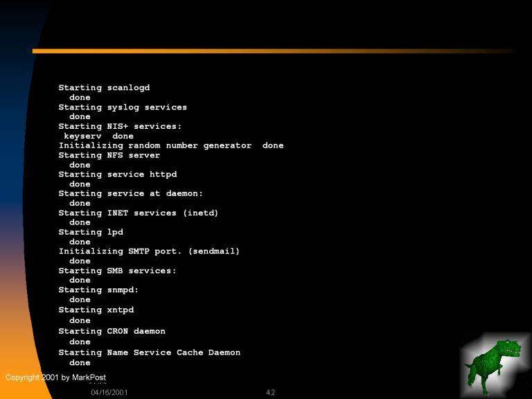Image resolution: width=532 pixels, height=399 pixels.
Task: Click the 'keyserv done' line
Action: coord(98,136)
